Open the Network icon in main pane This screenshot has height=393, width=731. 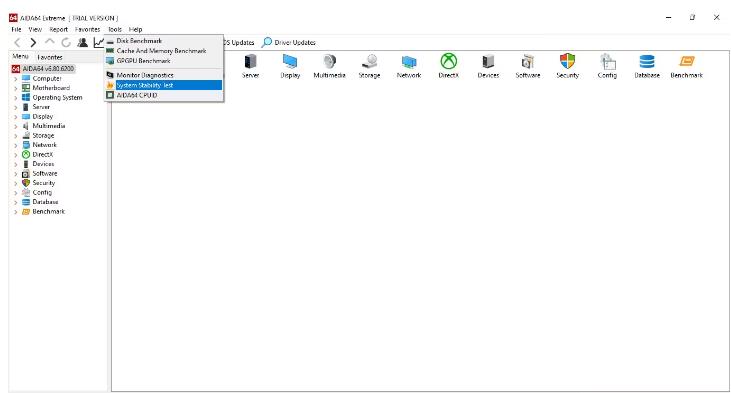[x=409, y=61]
